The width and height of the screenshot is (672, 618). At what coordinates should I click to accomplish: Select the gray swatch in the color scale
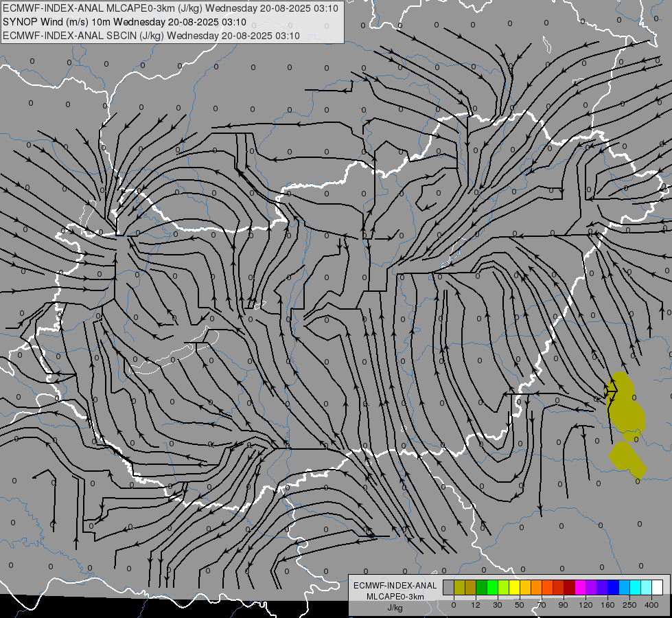pyautogui.click(x=448, y=588)
